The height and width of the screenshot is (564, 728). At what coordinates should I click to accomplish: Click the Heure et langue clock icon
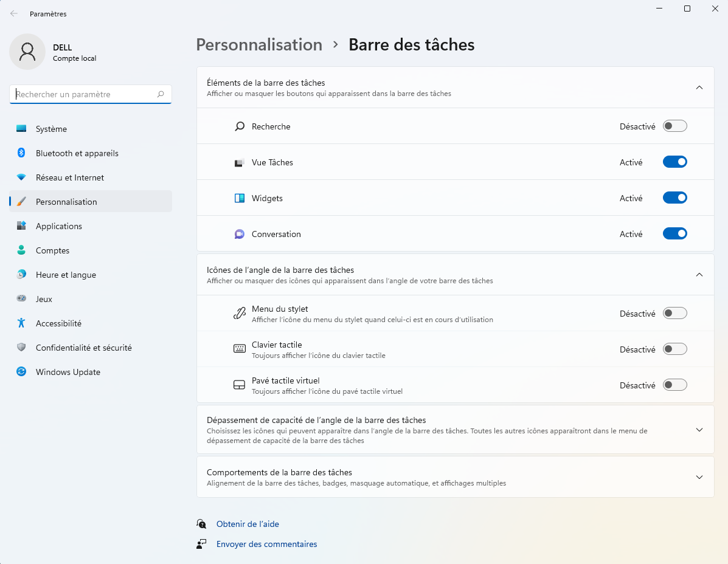(x=21, y=275)
